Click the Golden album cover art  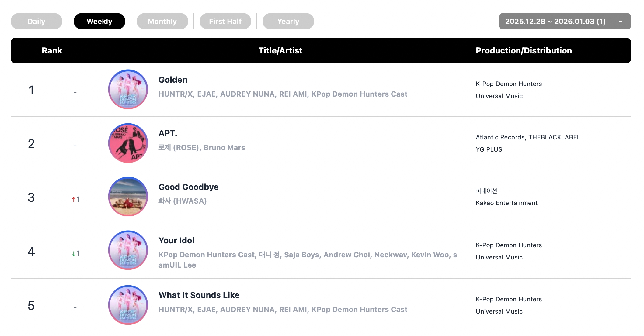click(128, 89)
